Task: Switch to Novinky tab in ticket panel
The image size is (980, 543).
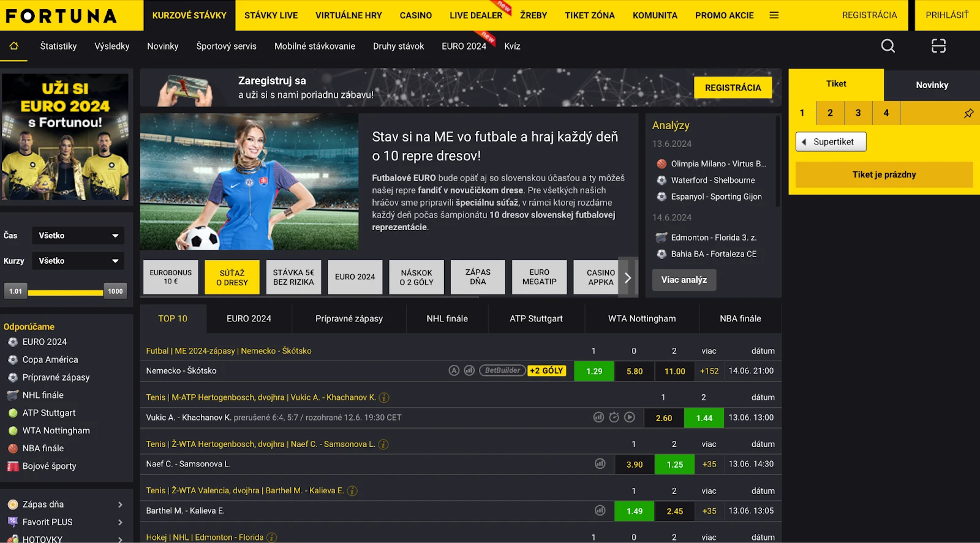Action: [931, 85]
